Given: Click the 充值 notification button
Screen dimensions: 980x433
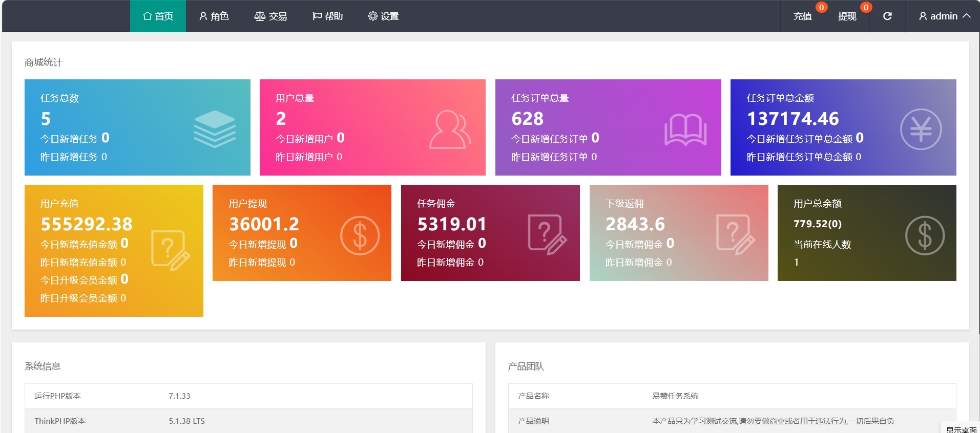Looking at the screenshot, I should point(803,16).
